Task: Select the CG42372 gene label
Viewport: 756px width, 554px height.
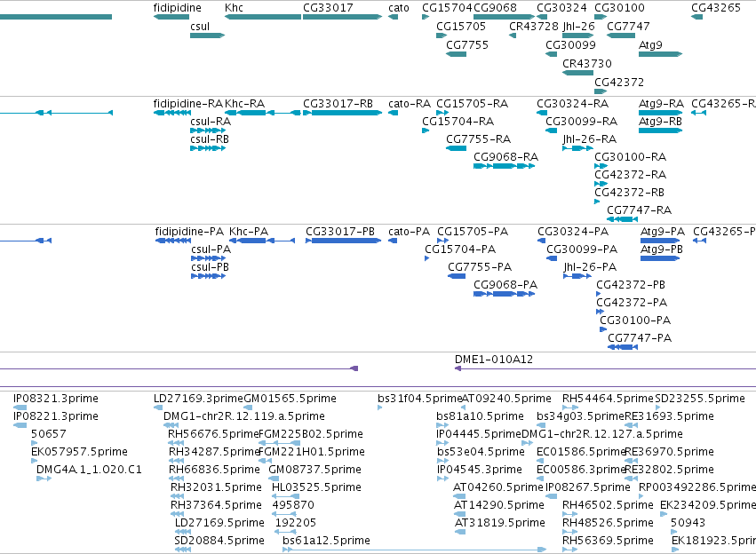Action: pyautogui.click(x=619, y=82)
